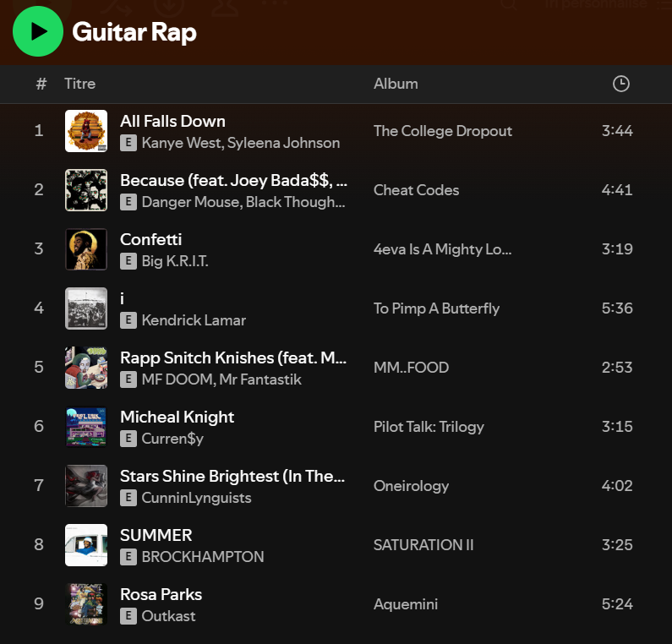Click the # column header

[41, 84]
